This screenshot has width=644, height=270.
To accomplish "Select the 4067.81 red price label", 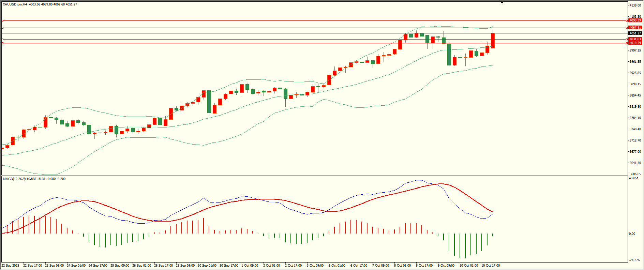I will tap(635, 28).
